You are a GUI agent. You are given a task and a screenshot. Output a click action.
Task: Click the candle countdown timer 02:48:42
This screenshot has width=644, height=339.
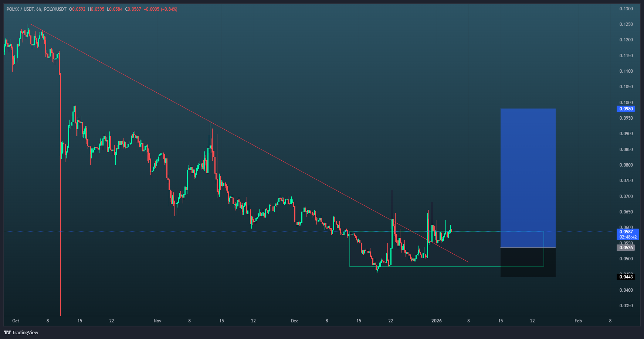pyautogui.click(x=628, y=237)
